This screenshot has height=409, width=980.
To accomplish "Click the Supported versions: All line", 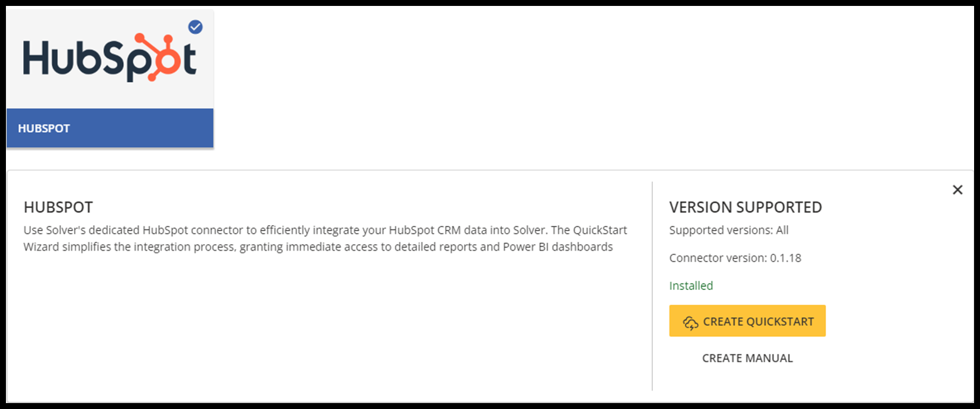I will click(x=728, y=230).
